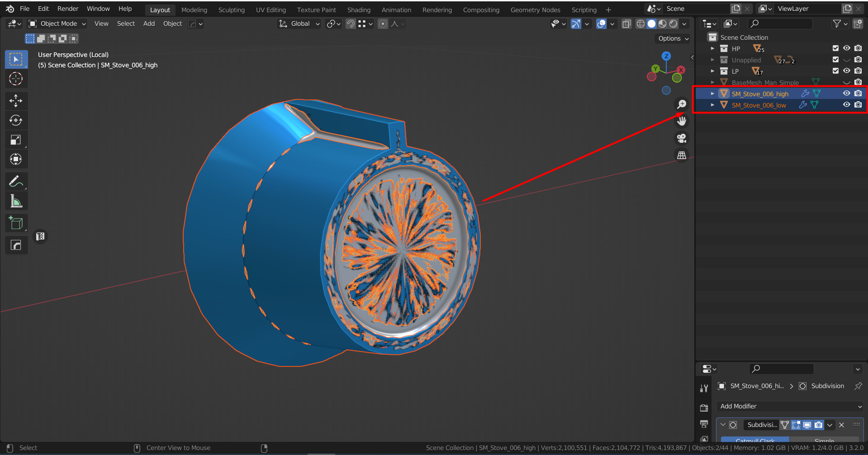Remove the Subdivision modifier
This screenshot has height=455, width=868.
pyautogui.click(x=841, y=425)
